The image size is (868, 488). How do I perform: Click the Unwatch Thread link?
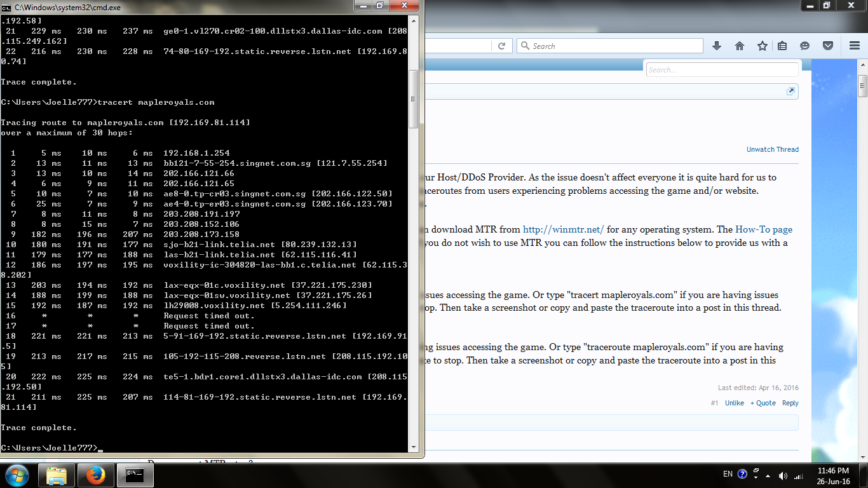772,149
